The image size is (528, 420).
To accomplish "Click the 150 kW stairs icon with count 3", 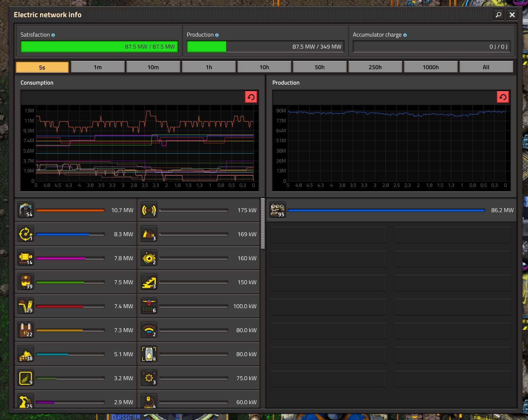I will click(x=149, y=282).
